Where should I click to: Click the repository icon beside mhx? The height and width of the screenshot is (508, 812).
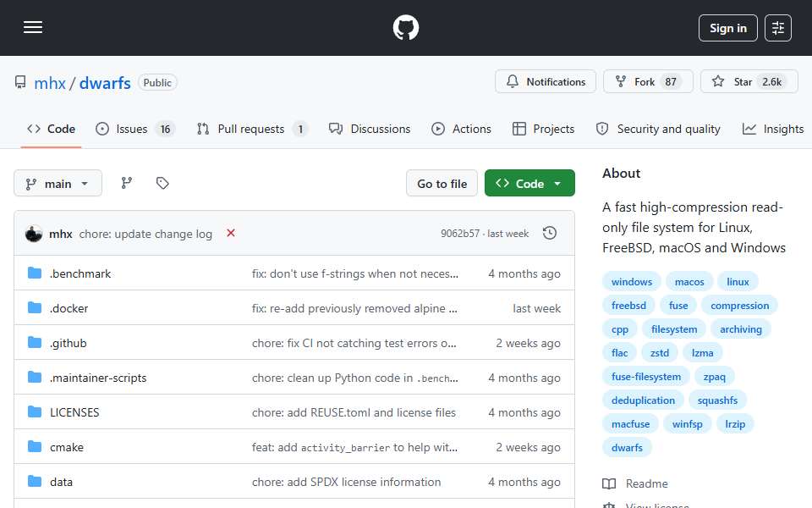coord(20,82)
